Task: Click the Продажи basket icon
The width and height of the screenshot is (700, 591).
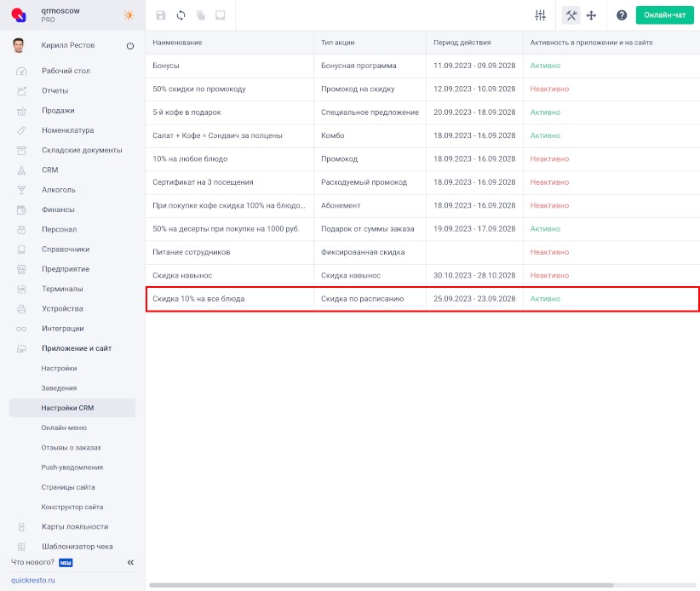Action: point(21,111)
